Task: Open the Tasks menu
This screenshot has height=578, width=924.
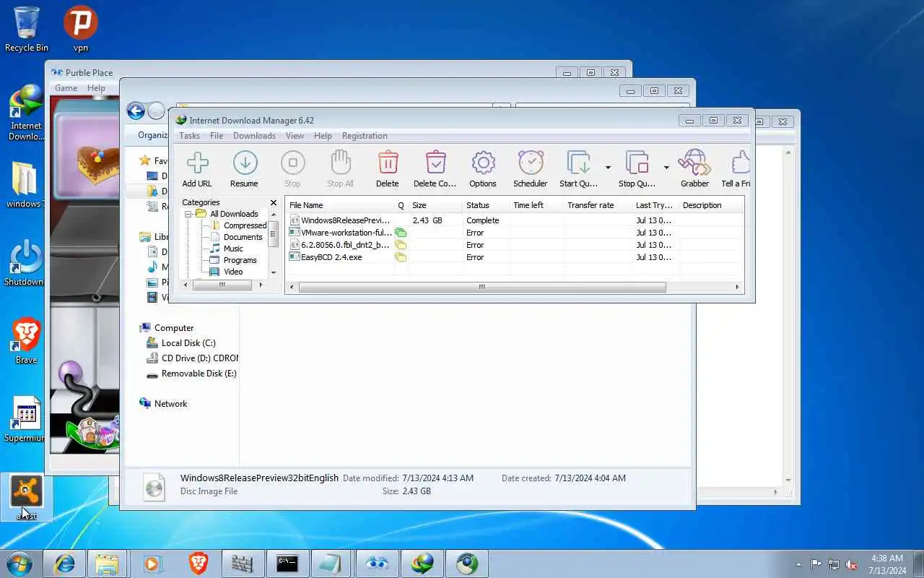Action: click(189, 136)
